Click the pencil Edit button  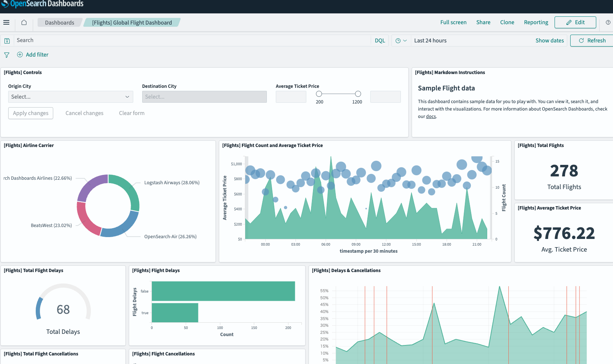click(x=575, y=22)
